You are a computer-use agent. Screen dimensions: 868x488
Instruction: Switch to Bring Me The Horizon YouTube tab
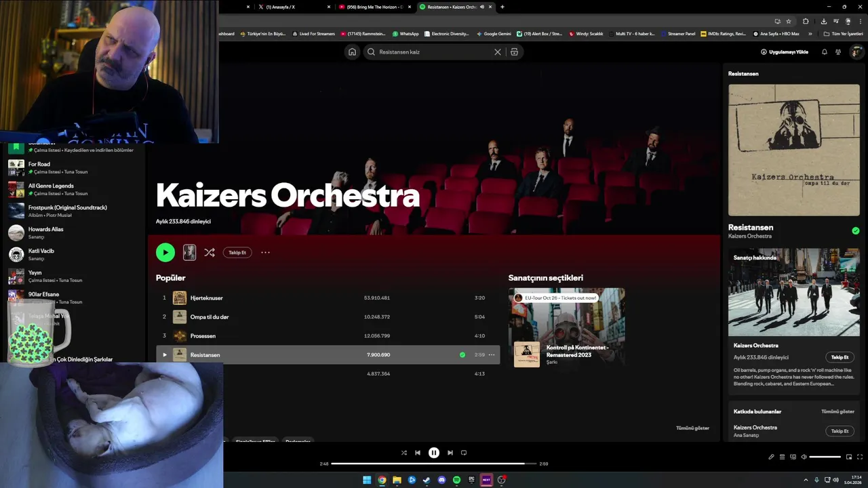(x=375, y=7)
